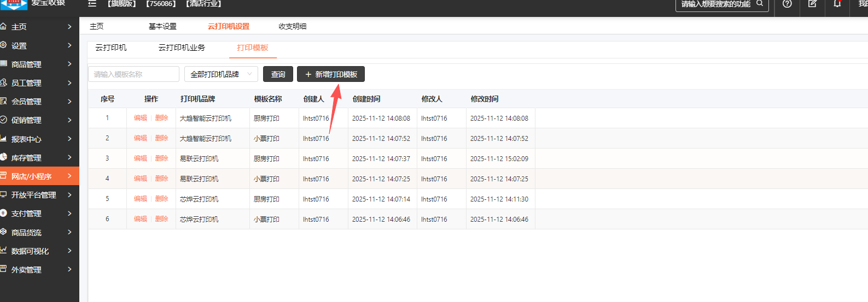Switch to the 收支明细 page tab
The width and height of the screenshot is (868, 302).
coord(292,26)
